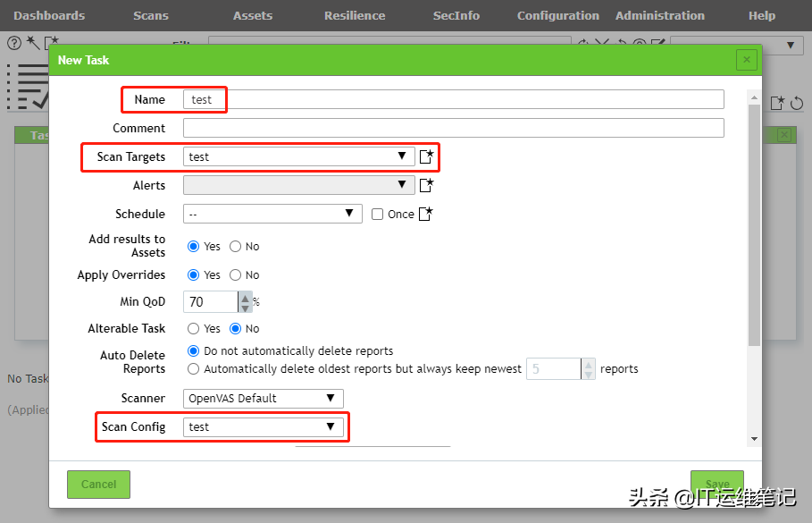Create a new scan target icon
This screenshot has height=523, width=812.
pyautogui.click(x=427, y=156)
